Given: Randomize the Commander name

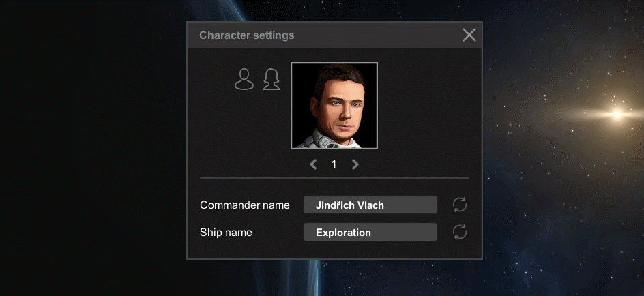Looking at the screenshot, I should [x=460, y=205].
